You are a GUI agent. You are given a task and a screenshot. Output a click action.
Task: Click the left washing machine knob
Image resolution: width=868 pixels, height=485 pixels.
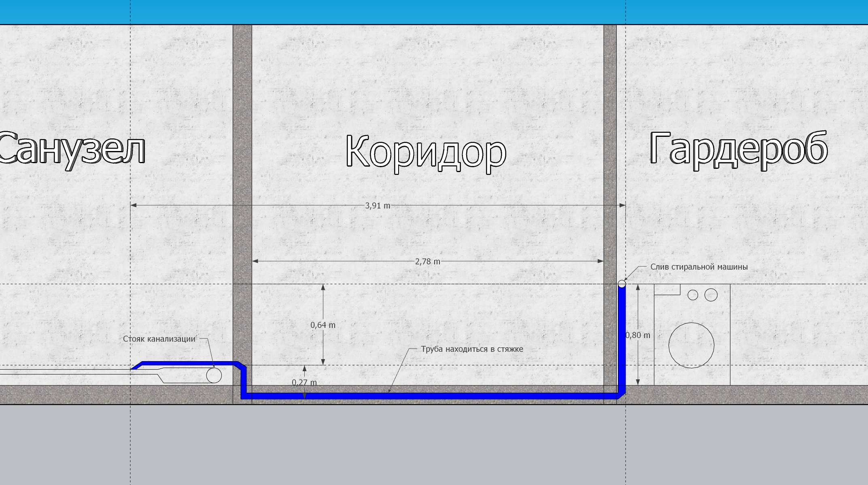coord(693,295)
